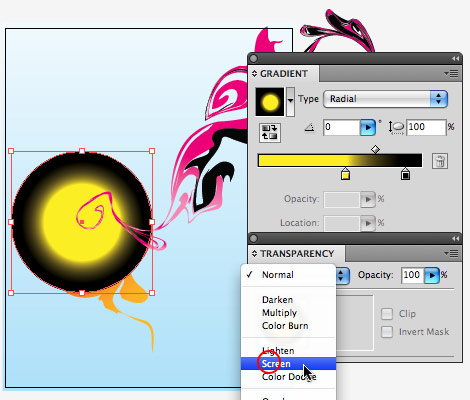Open the Gradient panel options menu icon

(451, 74)
